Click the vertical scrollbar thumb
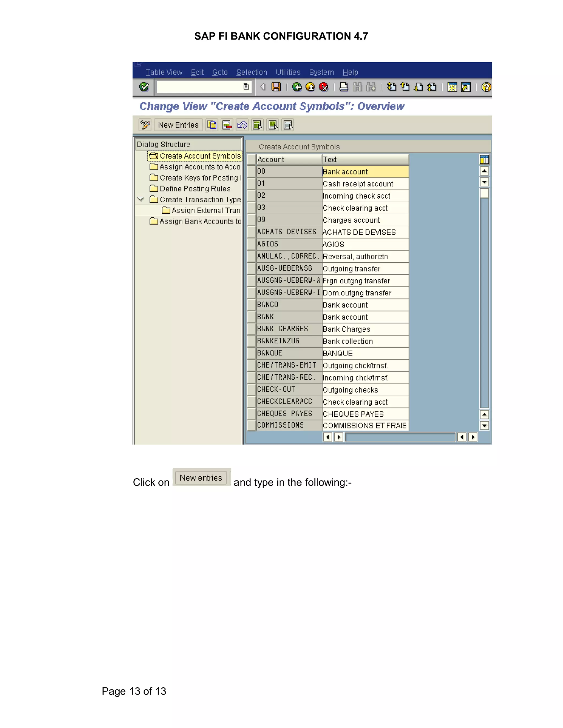Image resolution: width=563 pixels, height=728 pixels. tap(484, 193)
